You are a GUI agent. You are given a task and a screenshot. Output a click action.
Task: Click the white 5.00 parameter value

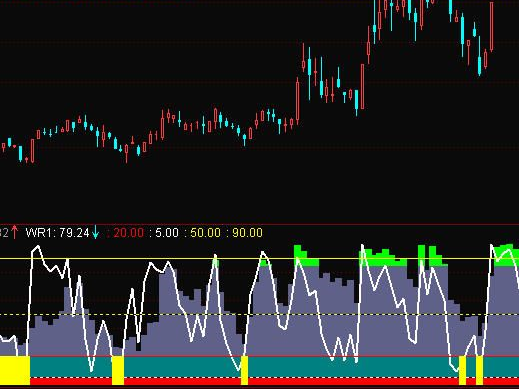(x=167, y=233)
